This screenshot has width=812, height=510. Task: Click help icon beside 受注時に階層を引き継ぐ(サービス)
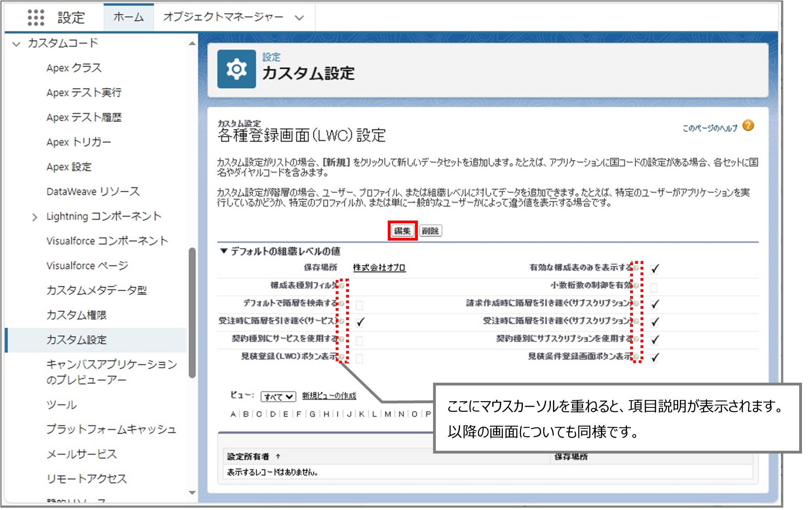coord(342,321)
